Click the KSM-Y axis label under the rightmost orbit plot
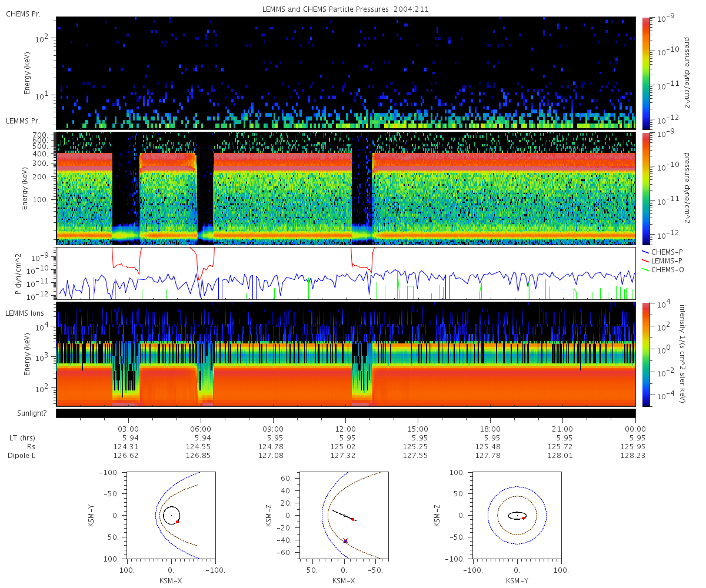This screenshot has height=588, width=706. click(517, 580)
